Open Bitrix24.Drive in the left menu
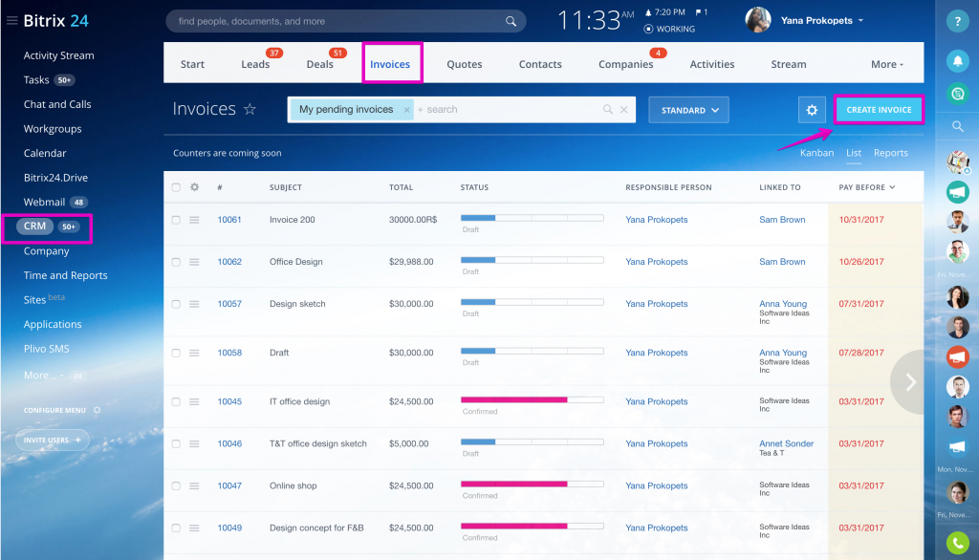Image resolution: width=979 pixels, height=560 pixels. coord(55,178)
